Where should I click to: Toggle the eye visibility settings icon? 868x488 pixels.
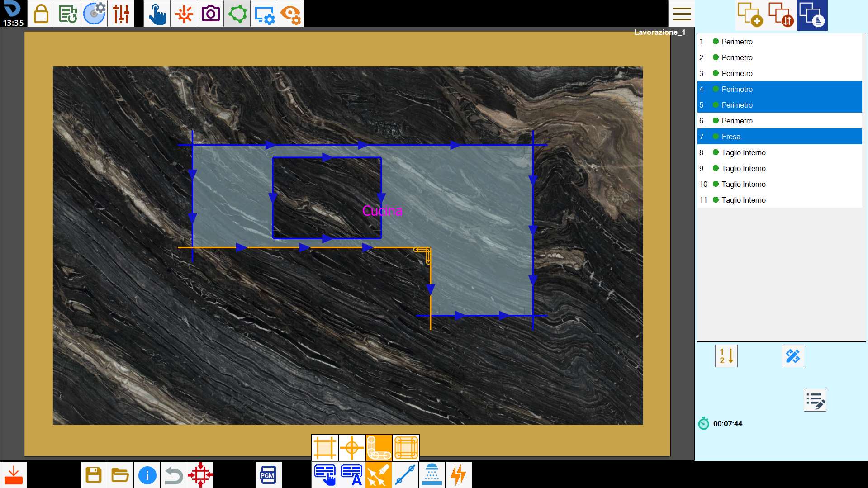[x=290, y=14]
